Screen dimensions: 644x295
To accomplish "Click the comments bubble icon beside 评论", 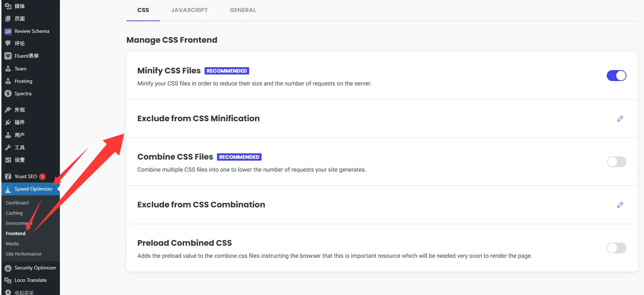I will pos(8,43).
